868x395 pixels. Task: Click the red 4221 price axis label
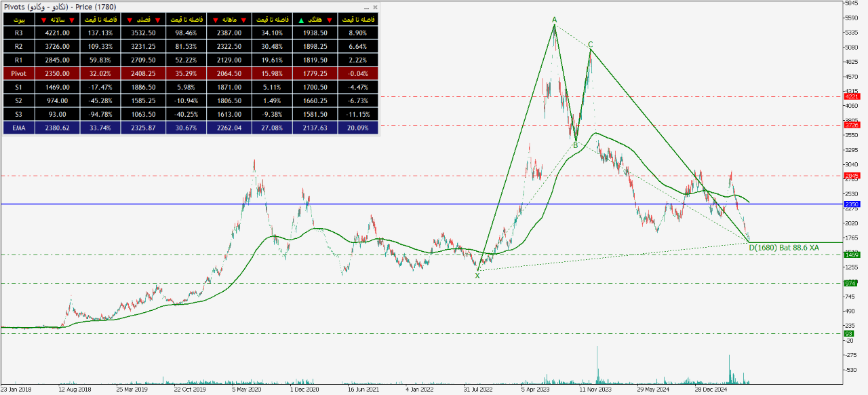click(851, 97)
